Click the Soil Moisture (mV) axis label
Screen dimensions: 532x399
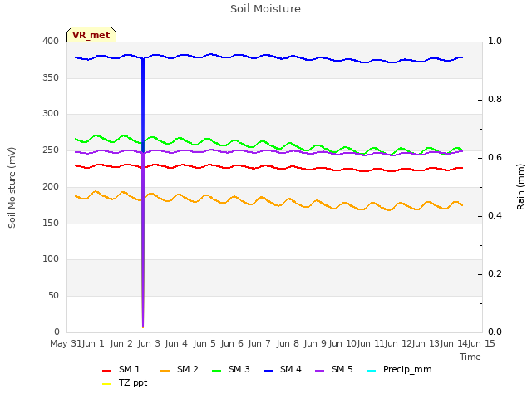pos(12,188)
